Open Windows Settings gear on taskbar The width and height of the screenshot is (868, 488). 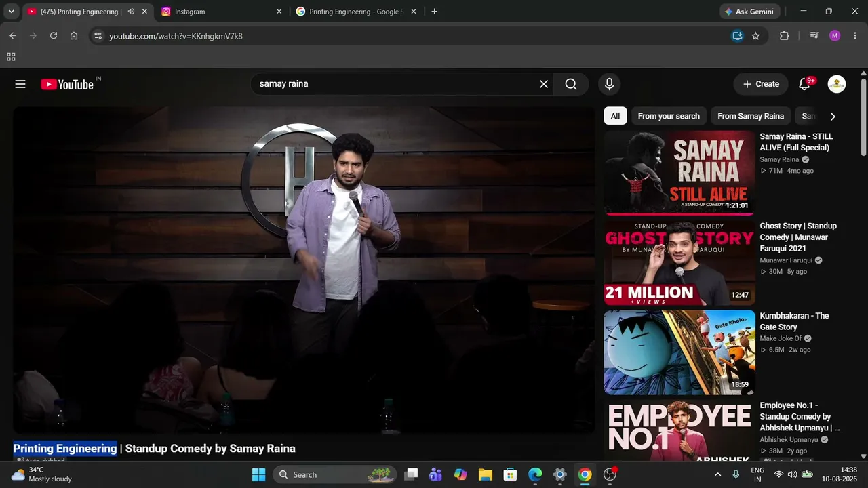click(x=560, y=474)
